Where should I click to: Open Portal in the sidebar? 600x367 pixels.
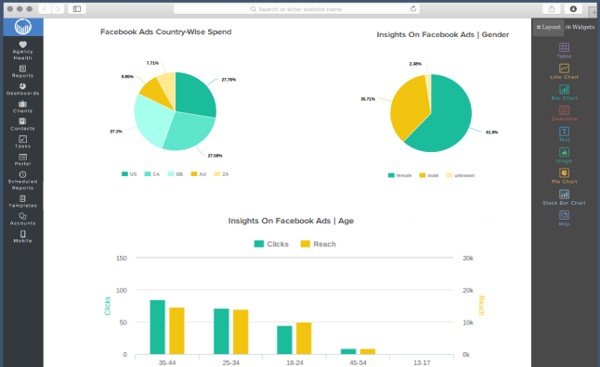pos(23,160)
